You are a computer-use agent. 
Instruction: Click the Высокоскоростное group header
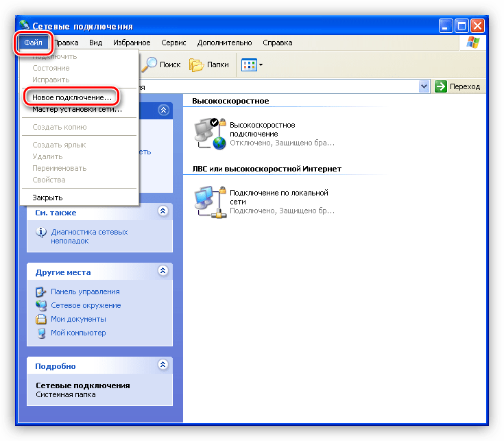[230, 101]
